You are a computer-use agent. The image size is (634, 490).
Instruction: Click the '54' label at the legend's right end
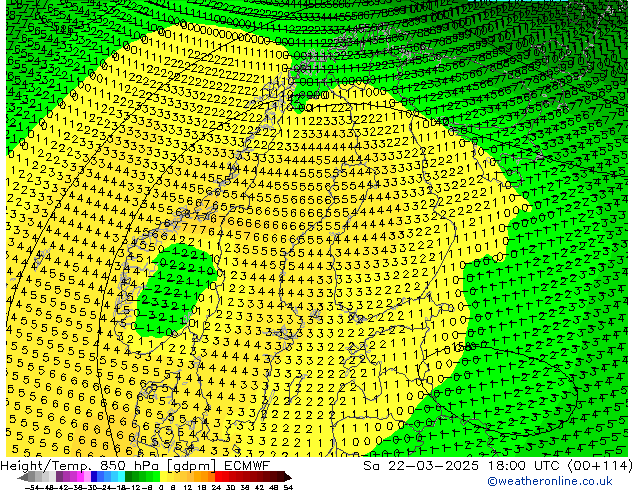(x=288, y=488)
